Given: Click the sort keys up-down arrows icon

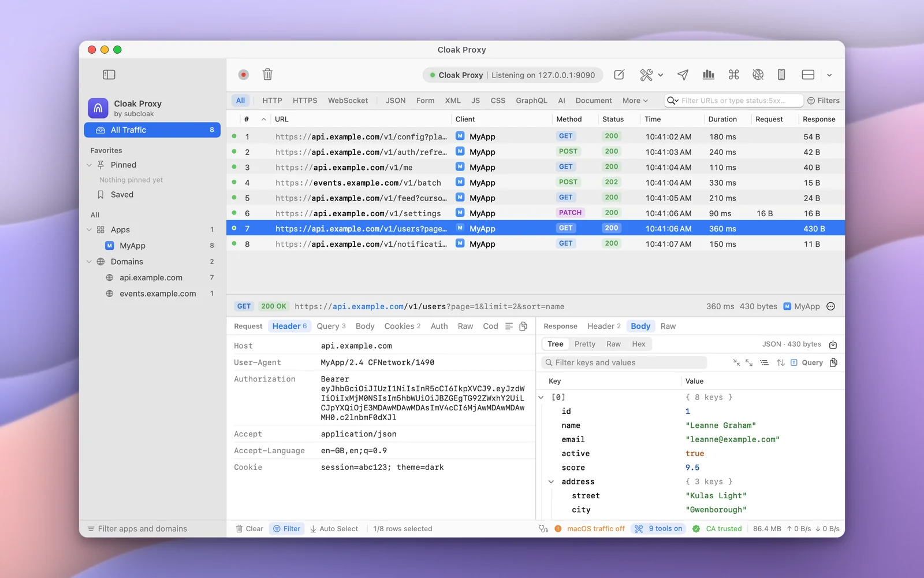Looking at the screenshot, I should click(781, 363).
